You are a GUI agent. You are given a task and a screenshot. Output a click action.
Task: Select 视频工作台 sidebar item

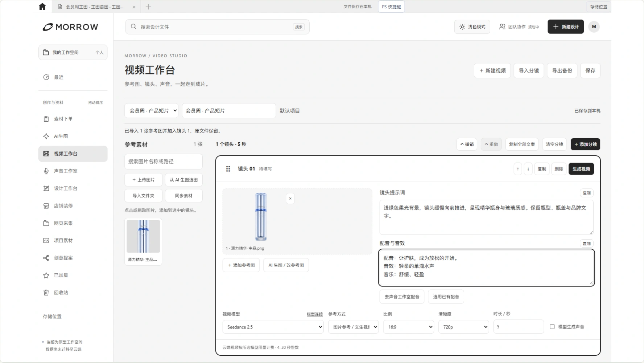coord(73,154)
